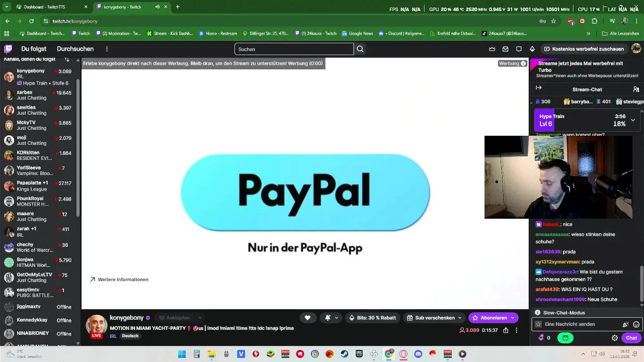The height and width of the screenshot is (362, 644).
Task: Open the Chrome tab search dropdown
Action: coord(7,7)
